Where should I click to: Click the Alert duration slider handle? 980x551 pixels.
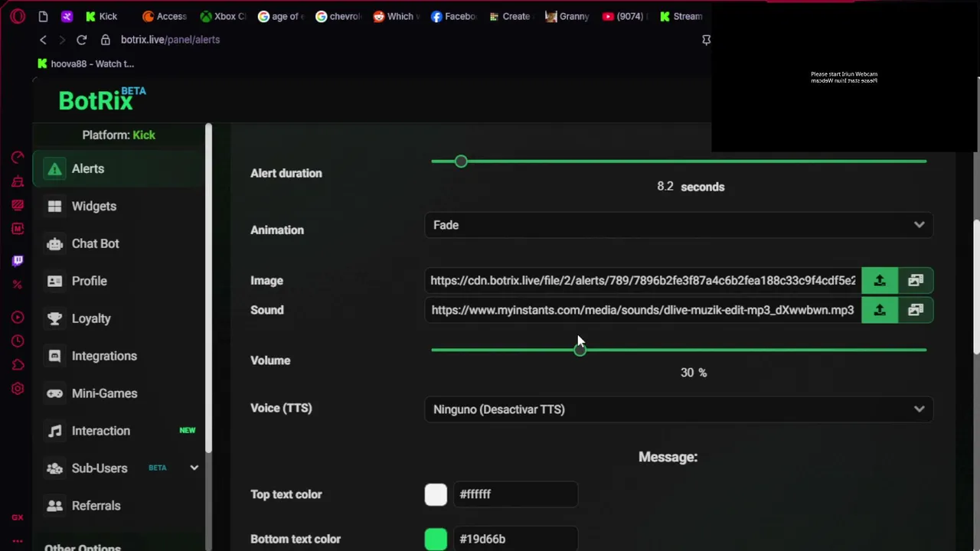pos(461,161)
